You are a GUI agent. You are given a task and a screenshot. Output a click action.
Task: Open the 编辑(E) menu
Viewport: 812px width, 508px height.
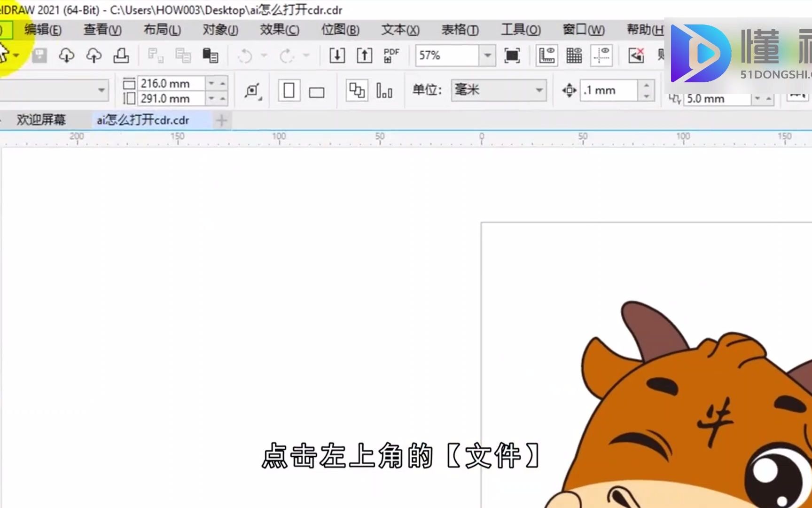(x=43, y=30)
